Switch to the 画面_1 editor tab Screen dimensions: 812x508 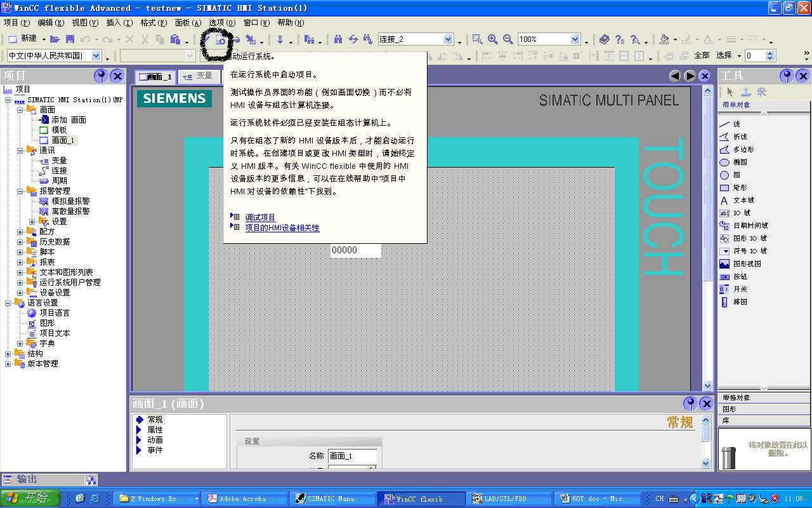point(155,76)
